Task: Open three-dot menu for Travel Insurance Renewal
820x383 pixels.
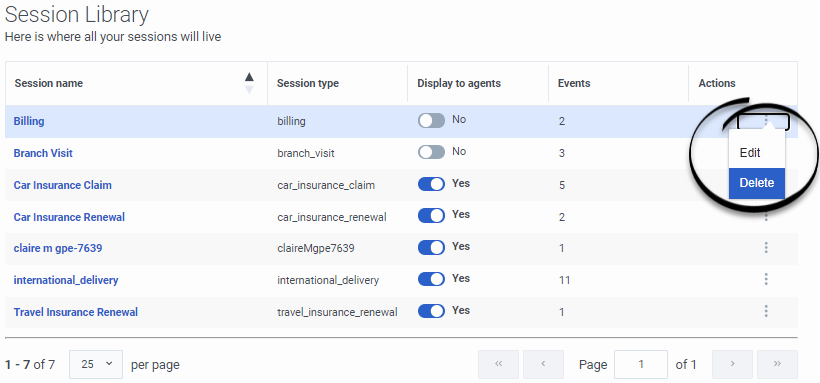Action: [x=766, y=311]
